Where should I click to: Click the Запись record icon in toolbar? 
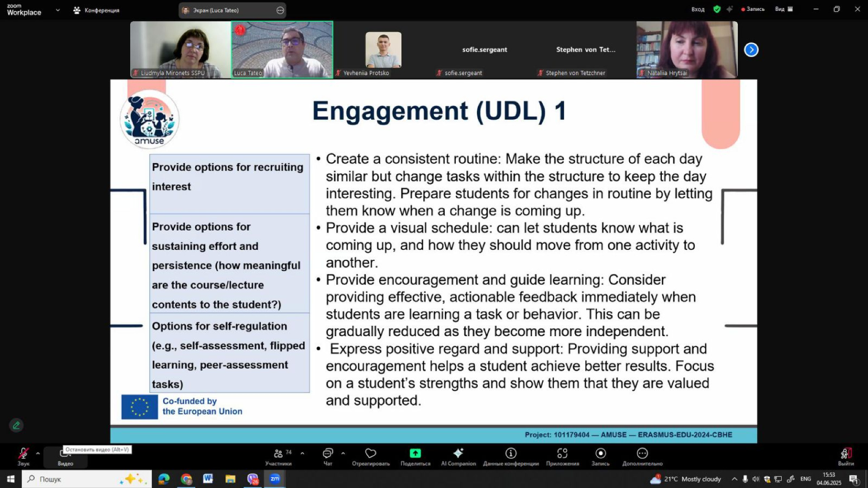point(600,453)
